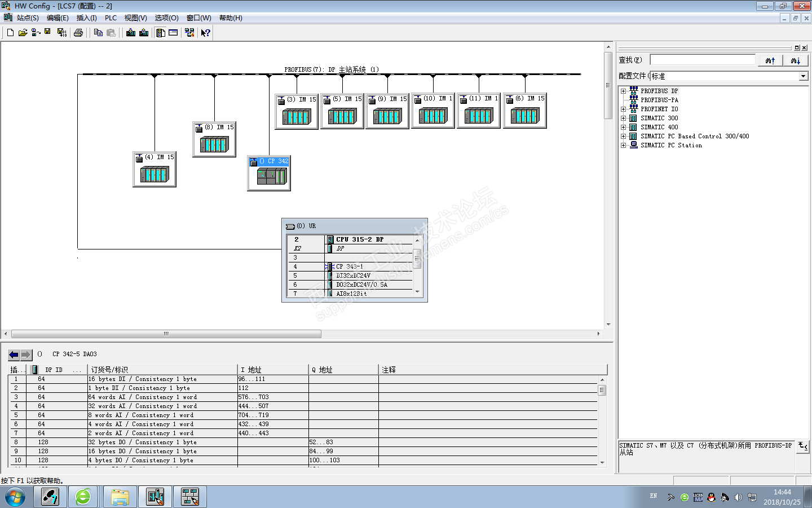
Task: Open the 帮助(H) menu
Action: point(231,18)
